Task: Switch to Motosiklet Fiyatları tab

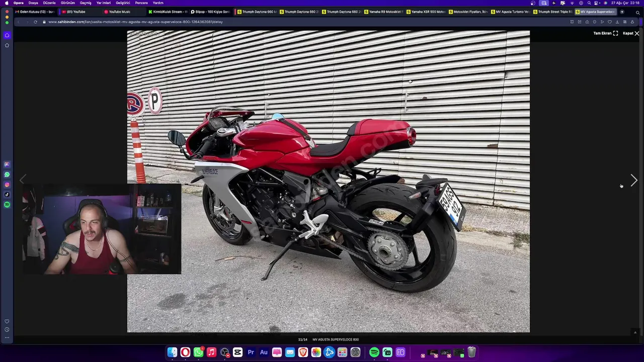Action: (468, 12)
